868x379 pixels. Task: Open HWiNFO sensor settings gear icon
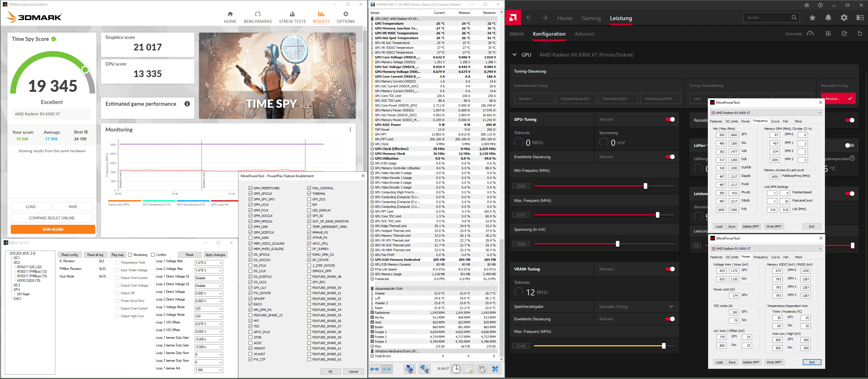(x=482, y=369)
